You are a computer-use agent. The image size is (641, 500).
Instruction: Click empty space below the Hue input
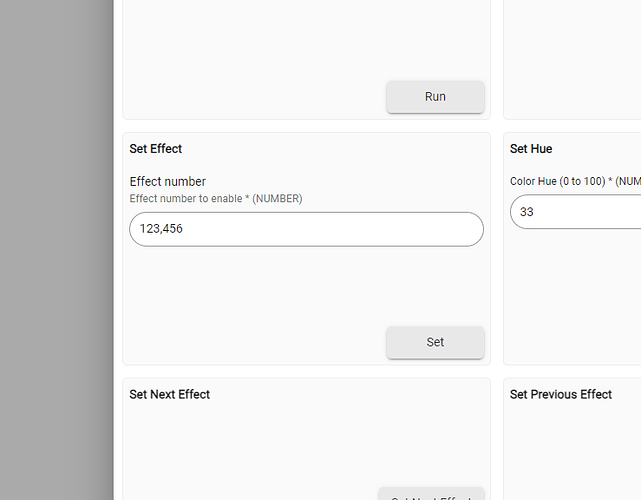[x=572, y=294]
